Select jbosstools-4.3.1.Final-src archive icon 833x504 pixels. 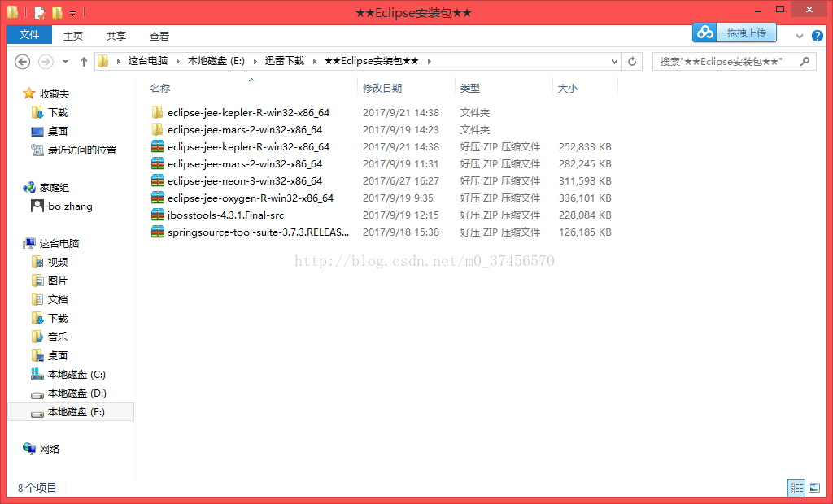158,215
